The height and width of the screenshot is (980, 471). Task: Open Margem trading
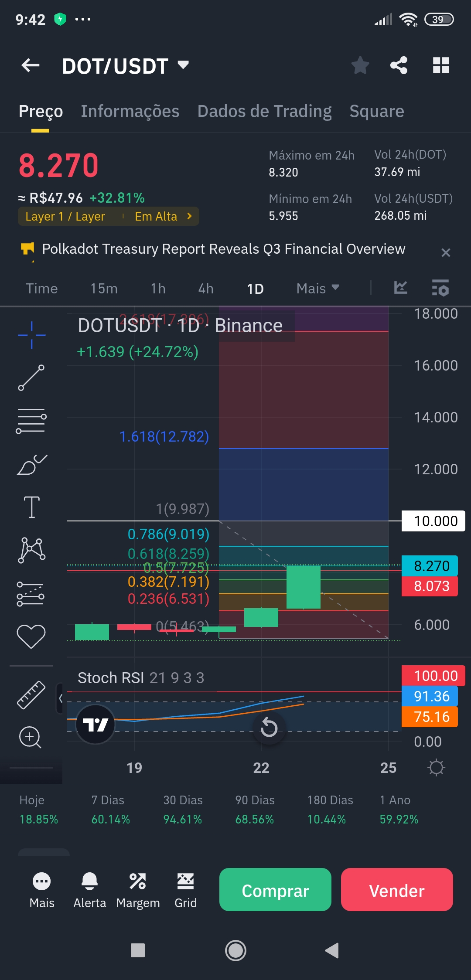point(138,891)
